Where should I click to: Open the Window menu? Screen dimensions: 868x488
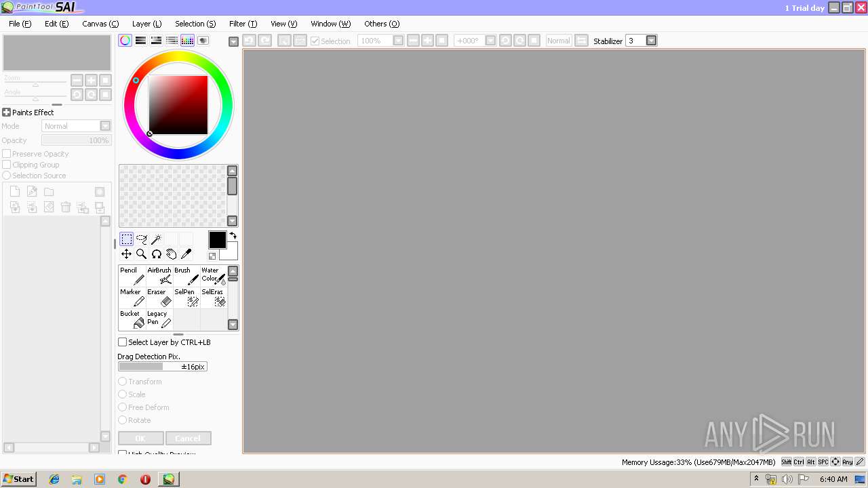(330, 24)
